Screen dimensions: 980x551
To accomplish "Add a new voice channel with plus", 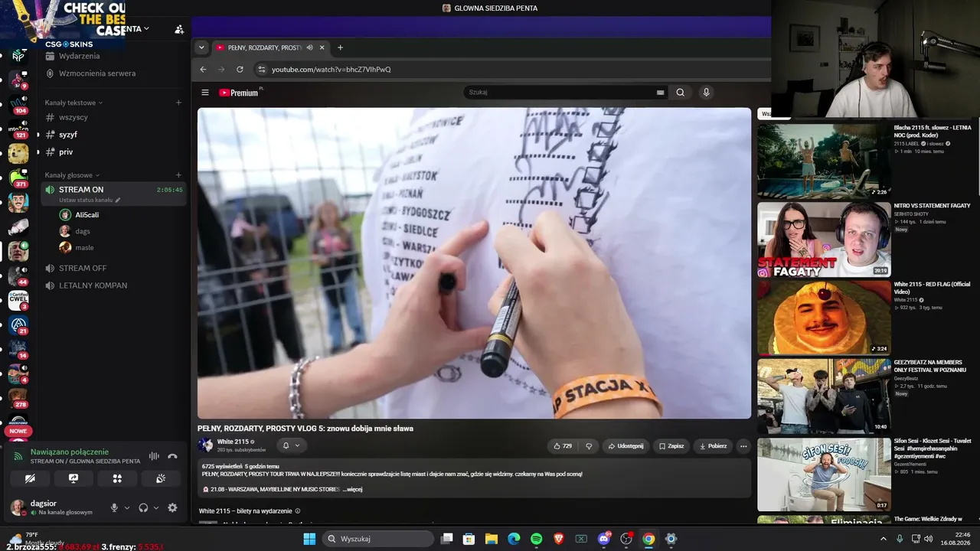I will (x=178, y=175).
